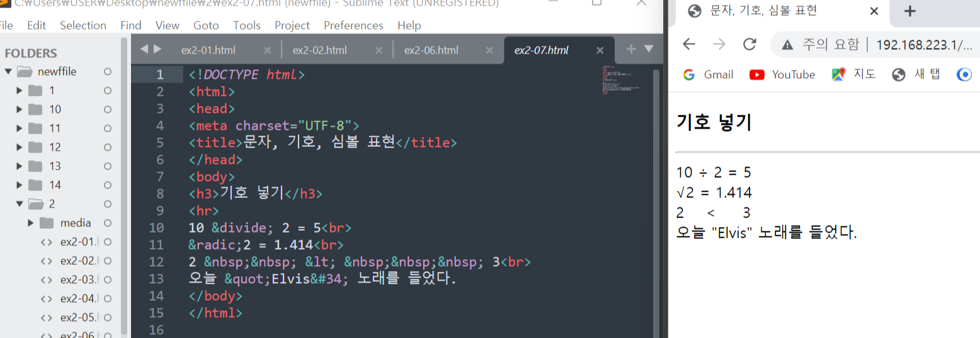Open the Project menu

click(x=292, y=25)
